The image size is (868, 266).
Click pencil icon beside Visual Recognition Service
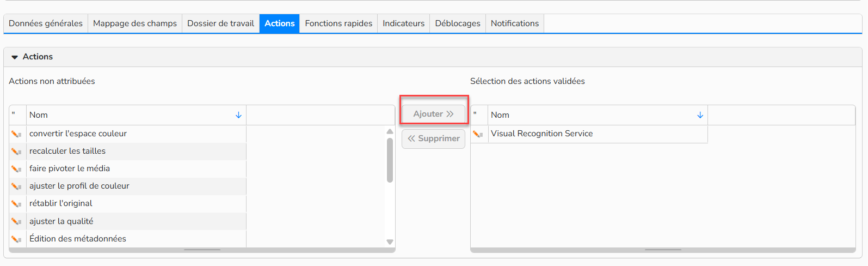[x=478, y=134]
